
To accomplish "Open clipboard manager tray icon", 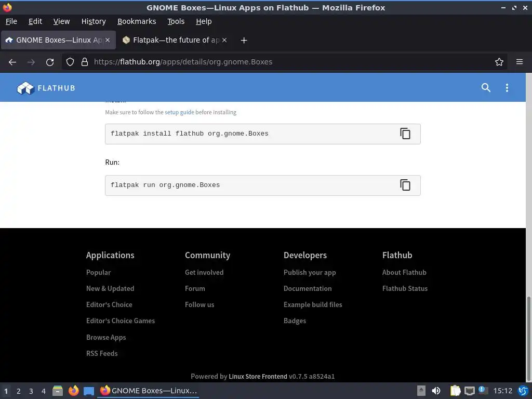I will pyautogui.click(x=455, y=391).
